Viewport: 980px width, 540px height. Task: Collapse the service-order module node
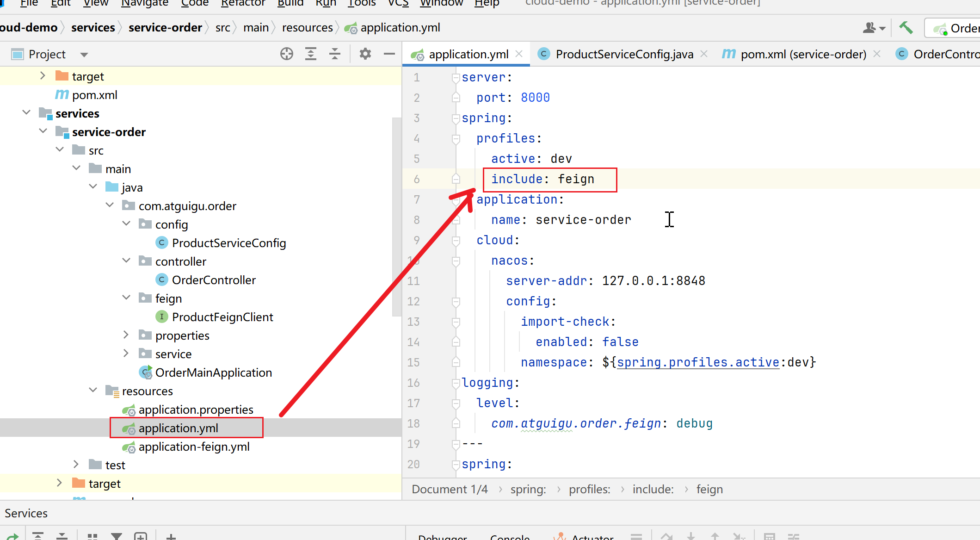(43, 131)
